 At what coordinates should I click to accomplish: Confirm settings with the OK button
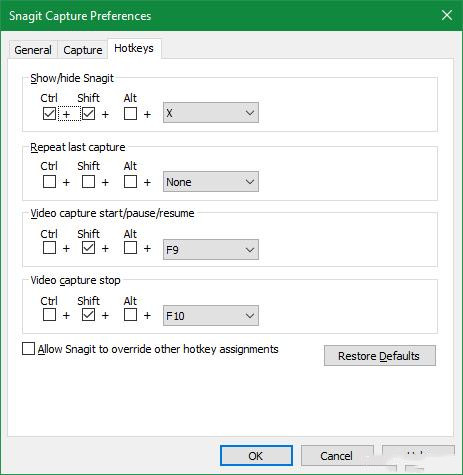pos(256,456)
